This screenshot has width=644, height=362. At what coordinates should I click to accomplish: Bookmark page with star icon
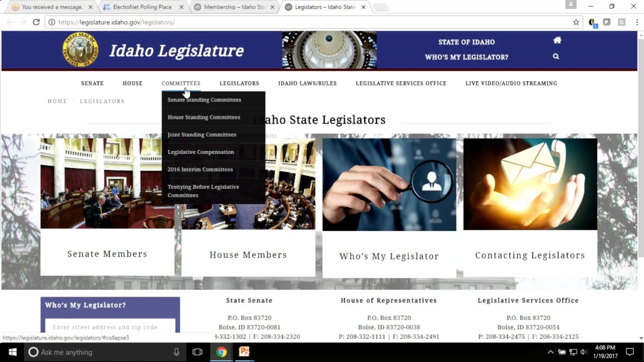(x=576, y=22)
